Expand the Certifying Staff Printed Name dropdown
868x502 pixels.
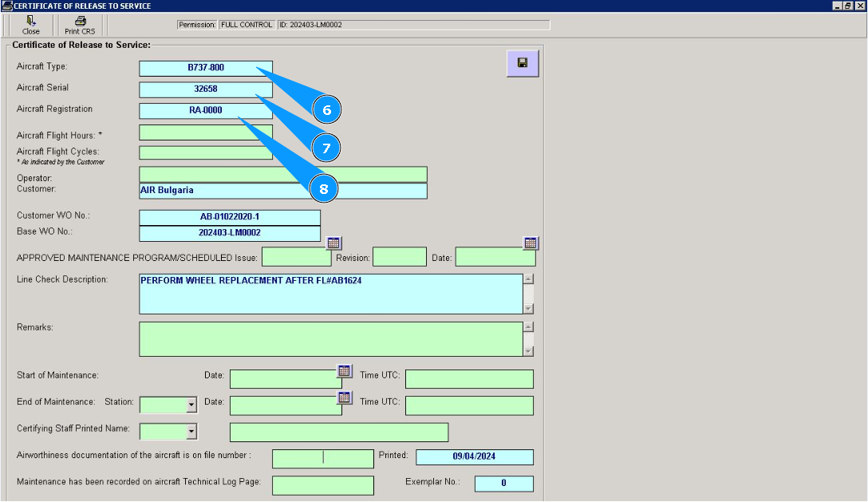[191, 431]
